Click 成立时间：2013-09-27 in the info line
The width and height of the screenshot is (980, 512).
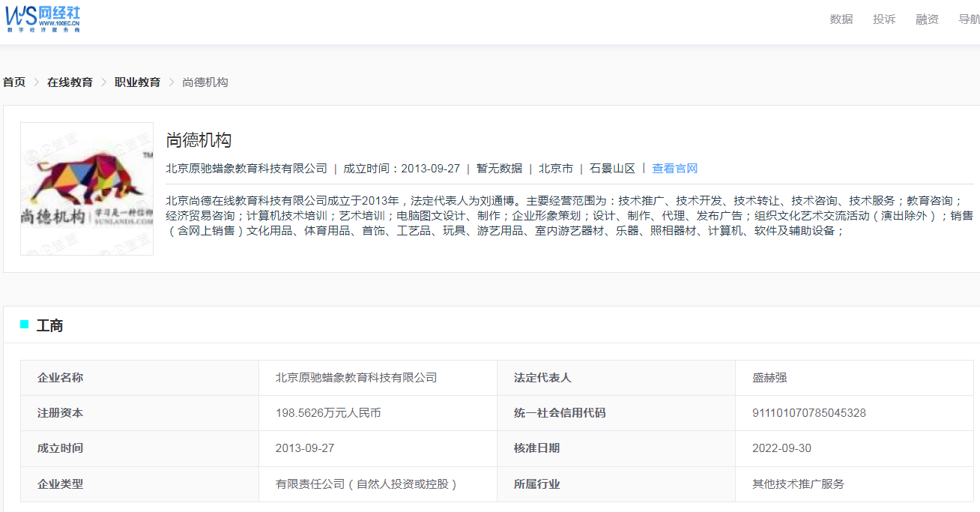click(x=402, y=169)
